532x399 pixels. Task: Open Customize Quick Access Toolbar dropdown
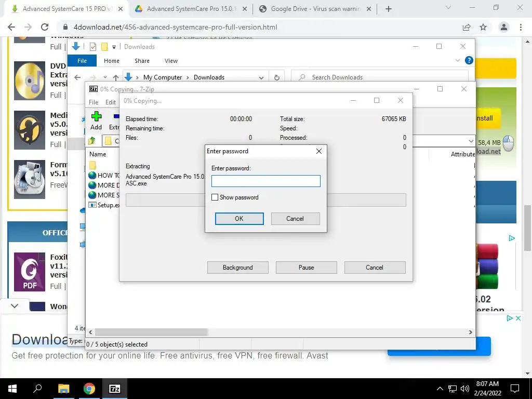114,47
